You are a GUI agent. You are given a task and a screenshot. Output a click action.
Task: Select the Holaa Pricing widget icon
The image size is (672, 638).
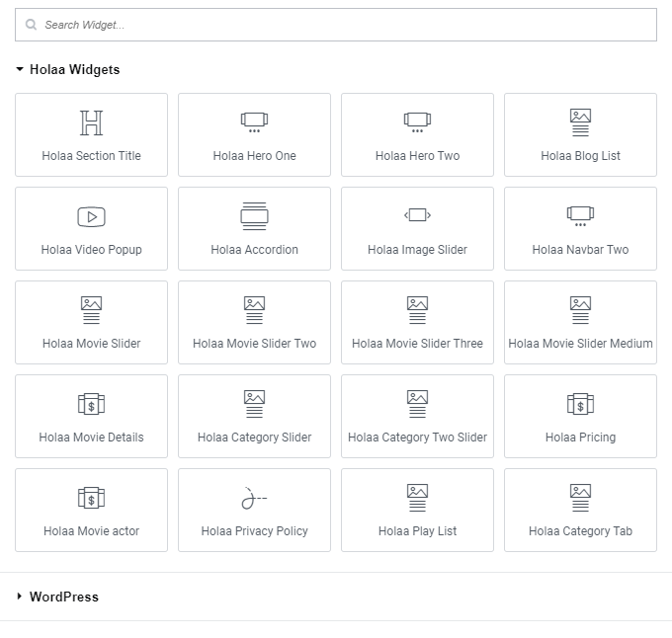coord(580,404)
